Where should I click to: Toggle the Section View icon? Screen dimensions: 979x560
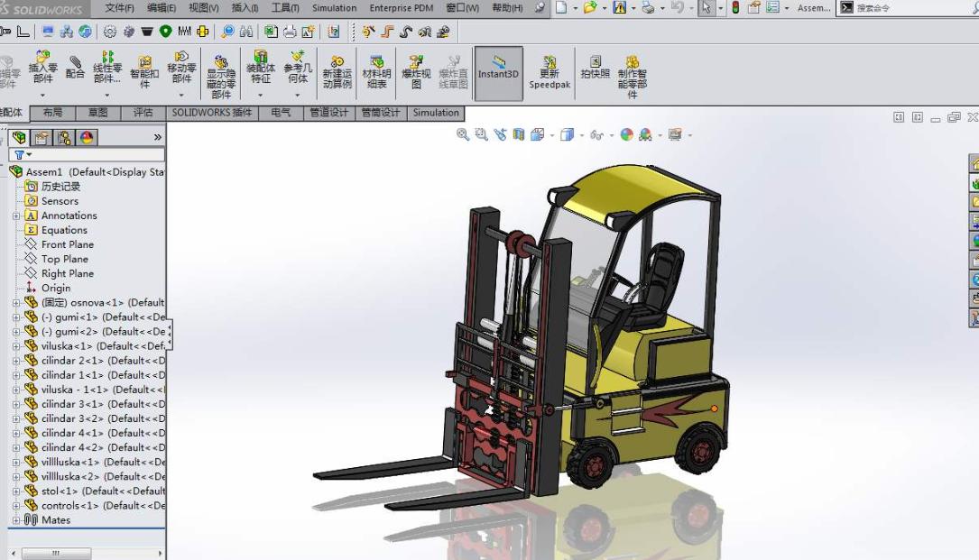tap(518, 134)
